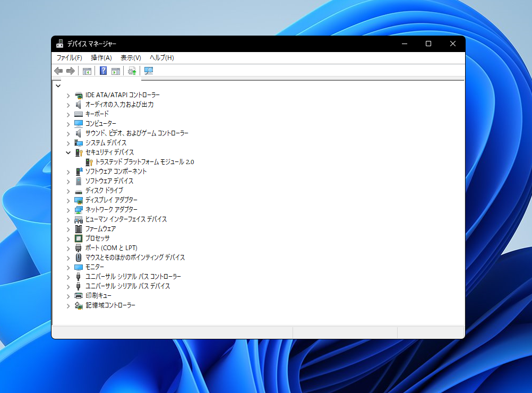Collapse the セキュリティ デバイス category
The height and width of the screenshot is (393, 532).
[x=68, y=153]
